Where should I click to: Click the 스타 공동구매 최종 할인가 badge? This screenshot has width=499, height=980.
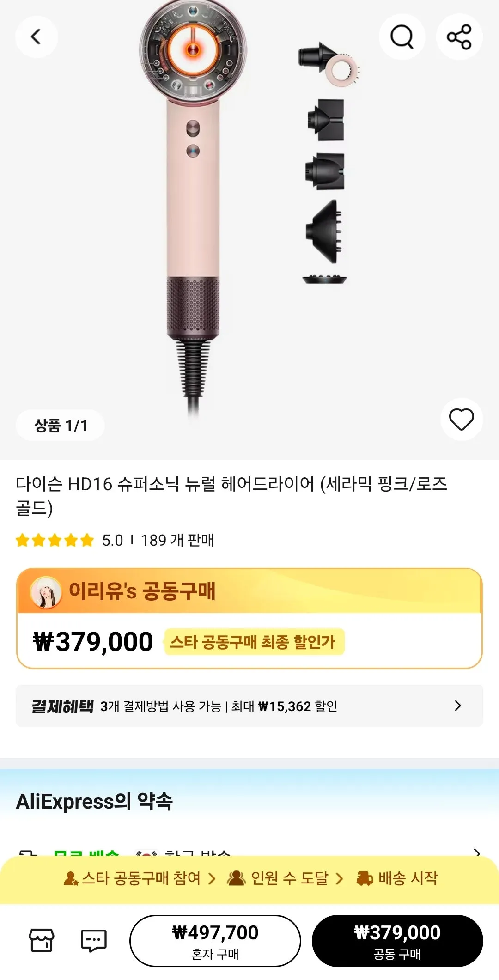click(253, 642)
